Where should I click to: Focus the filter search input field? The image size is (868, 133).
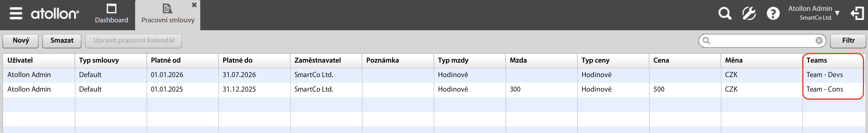click(x=762, y=41)
